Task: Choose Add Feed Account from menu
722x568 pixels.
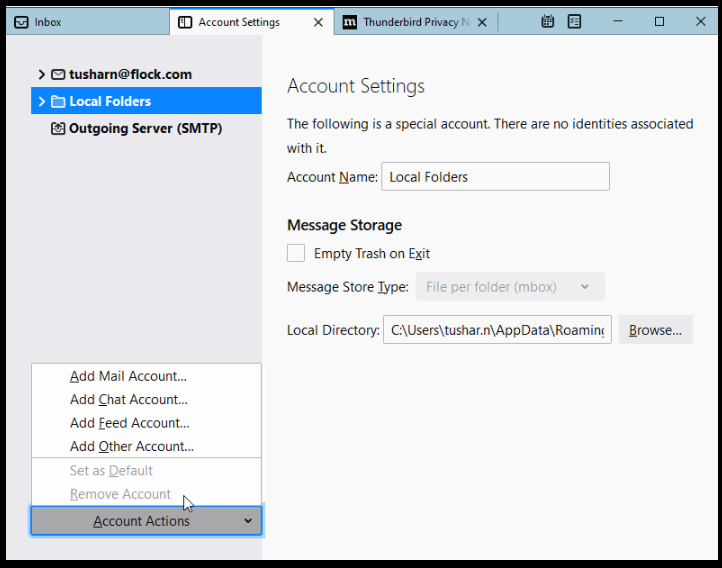Action: pos(146,423)
